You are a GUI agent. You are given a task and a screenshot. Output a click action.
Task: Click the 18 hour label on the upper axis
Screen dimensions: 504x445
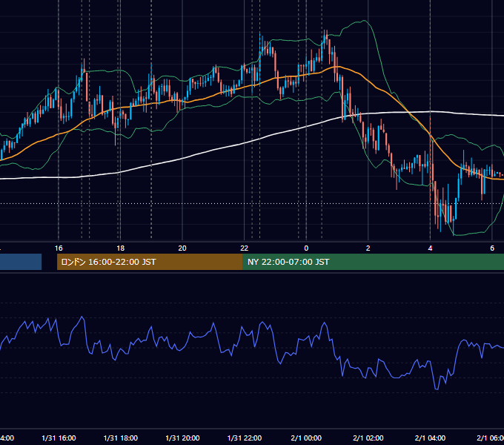[120, 248]
